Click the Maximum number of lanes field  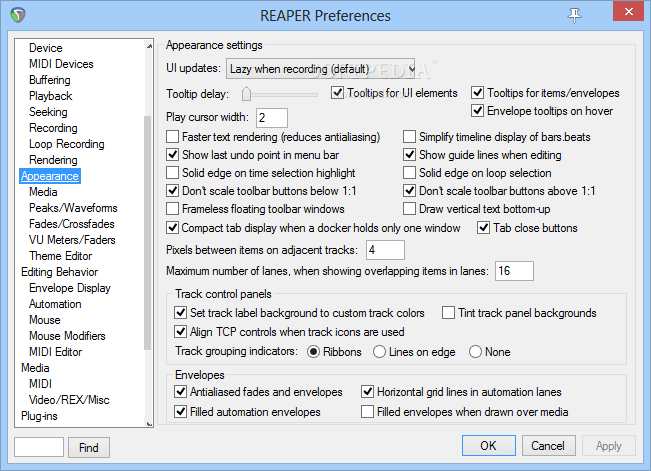[x=514, y=271]
